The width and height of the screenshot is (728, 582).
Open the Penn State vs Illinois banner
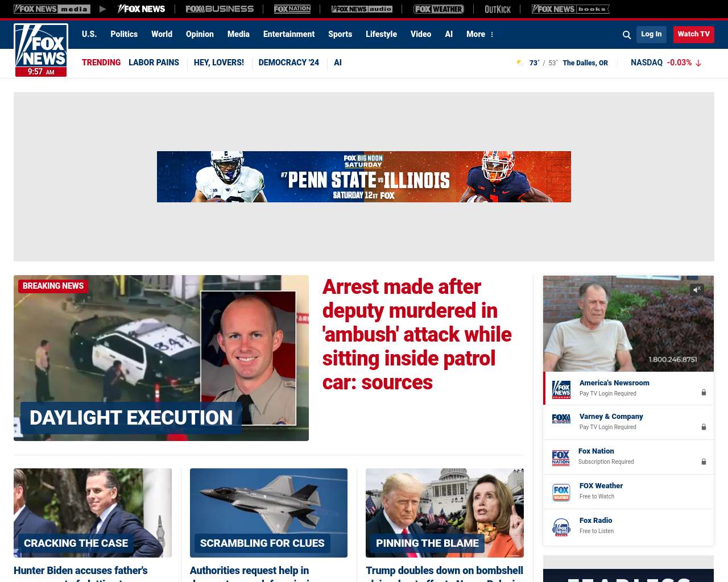(364, 177)
